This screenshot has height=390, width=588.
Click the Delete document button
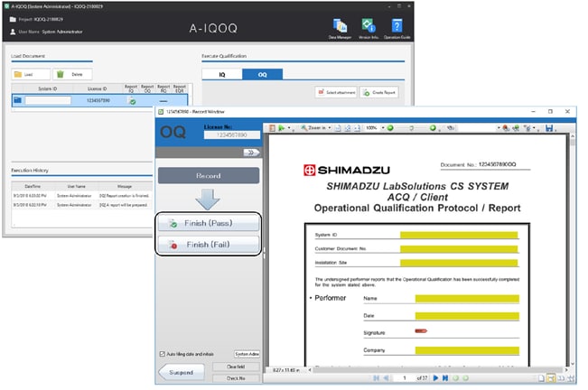click(x=72, y=74)
